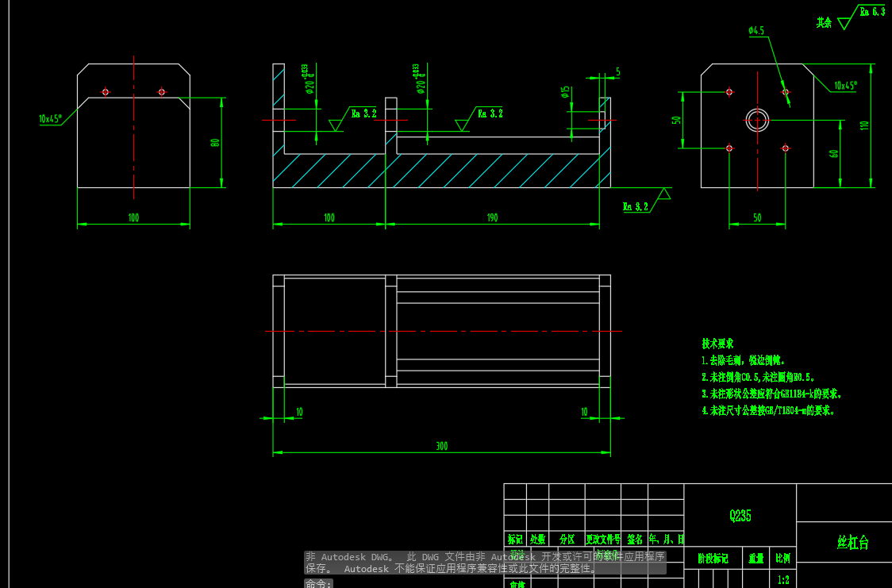This screenshot has width=892, height=588.
Task: Click the '标记' header cell
Action: [515, 539]
